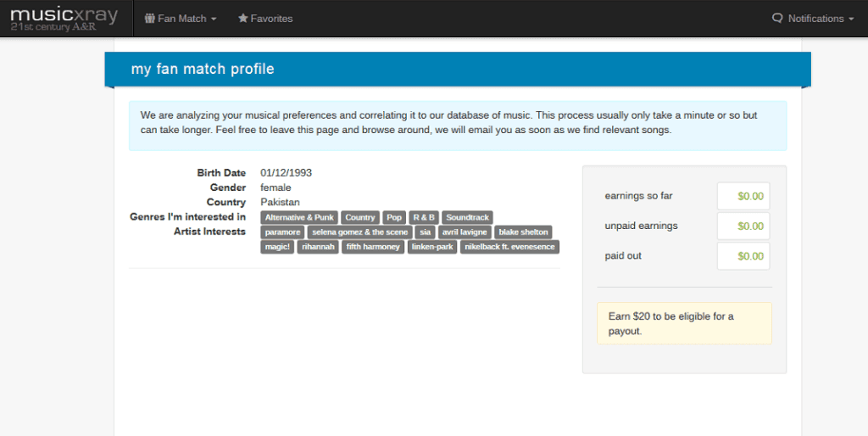Screen dimensions: 868x436
Task: Select the paramore artist tag
Action: (282, 232)
